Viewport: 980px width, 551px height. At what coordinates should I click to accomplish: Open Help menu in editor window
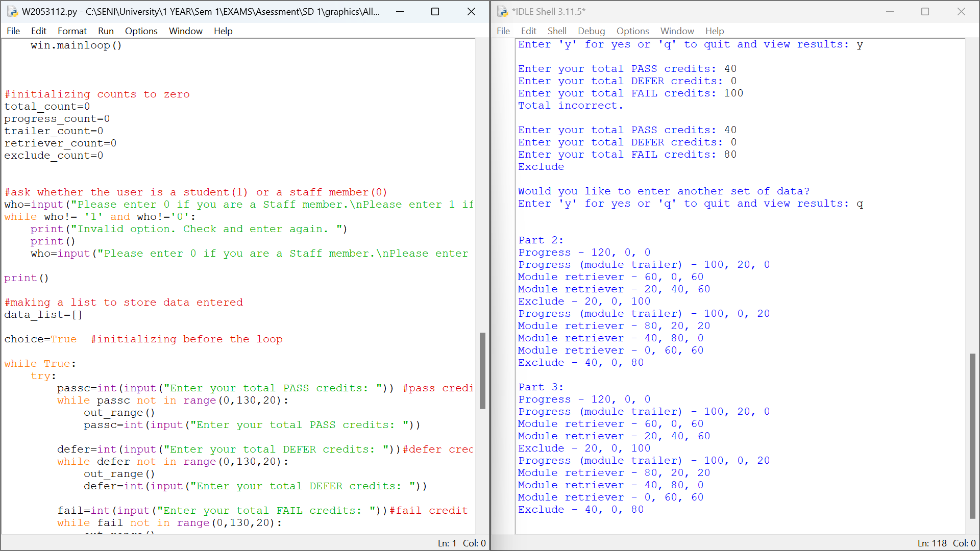pos(223,31)
